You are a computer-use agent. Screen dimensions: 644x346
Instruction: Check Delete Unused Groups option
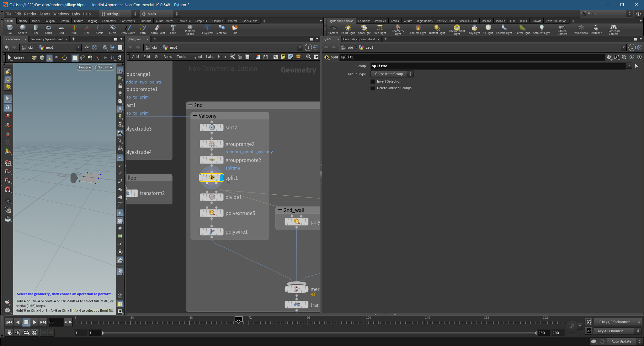pos(373,88)
